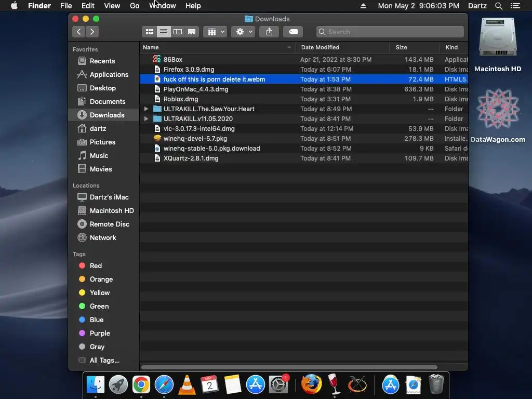Select the 86Box application row
532x399 pixels.
pyautogui.click(x=303, y=59)
